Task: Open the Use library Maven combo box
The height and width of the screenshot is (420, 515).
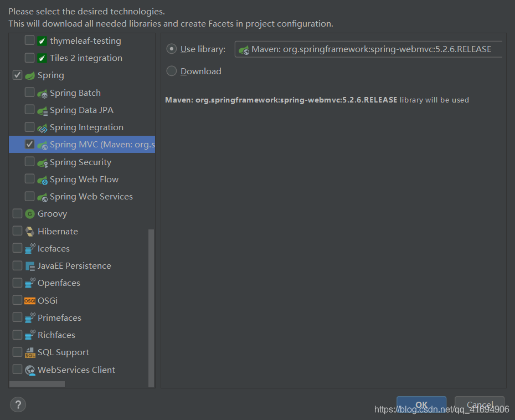Action: (368, 49)
